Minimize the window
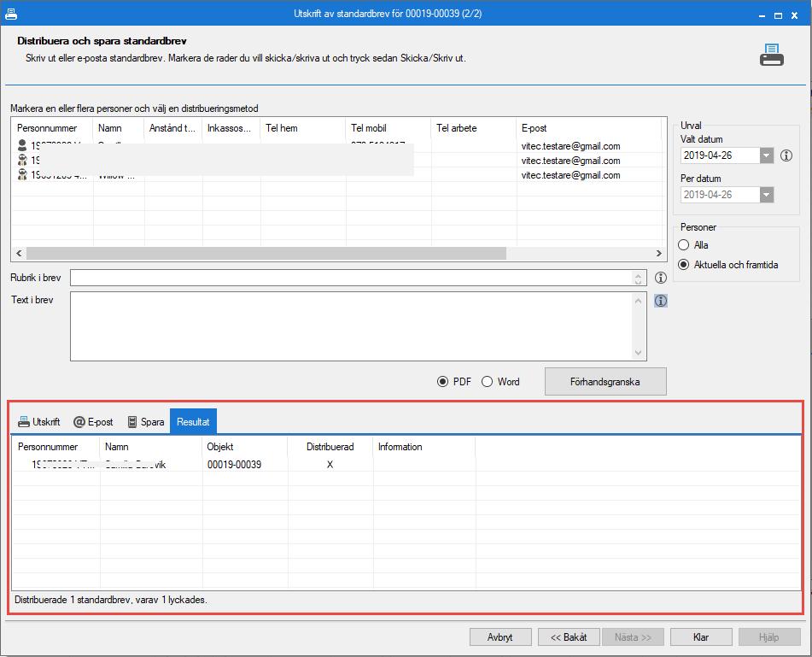Image resolution: width=812 pixels, height=657 pixels. 762,16
